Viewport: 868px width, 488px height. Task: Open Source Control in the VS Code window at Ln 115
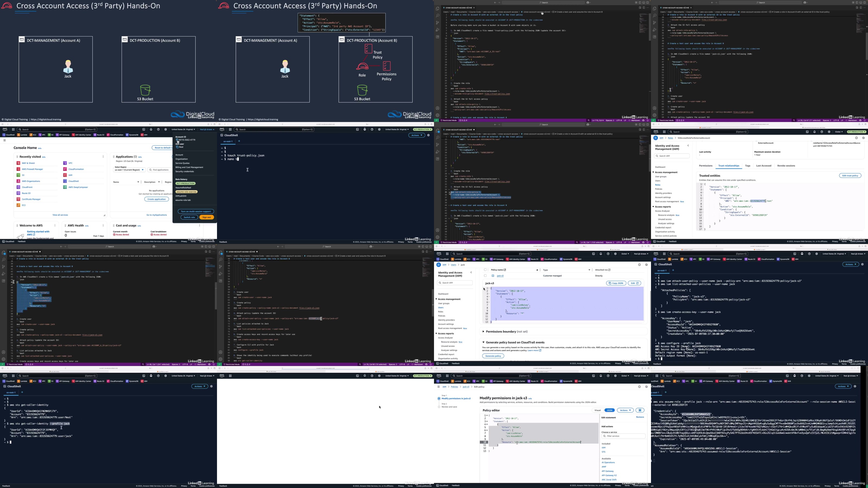437,23
